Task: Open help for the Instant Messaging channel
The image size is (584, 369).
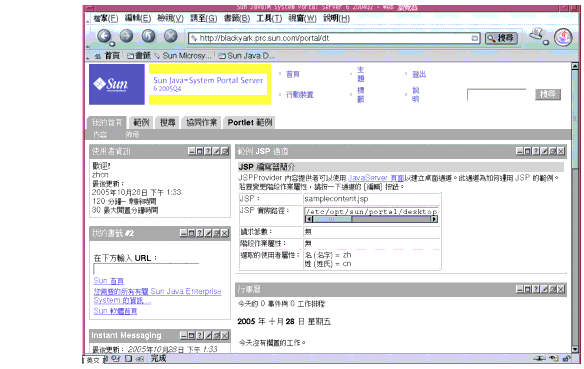Action: 200,335
